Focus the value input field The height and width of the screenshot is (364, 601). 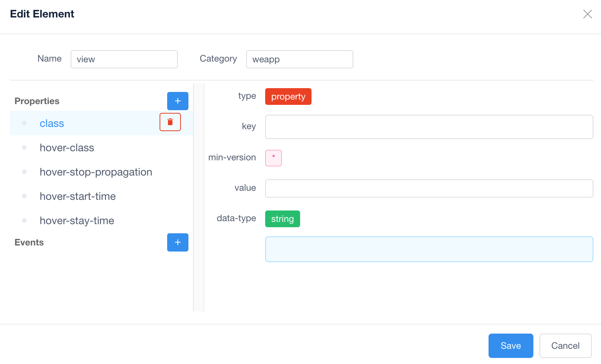point(429,188)
